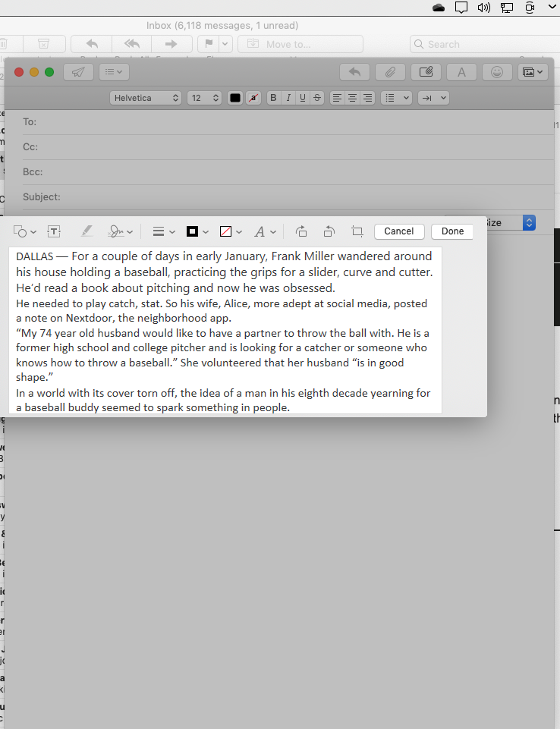This screenshot has width=560, height=729.
Task: Toggle bold text formatting
Action: pyautogui.click(x=273, y=98)
